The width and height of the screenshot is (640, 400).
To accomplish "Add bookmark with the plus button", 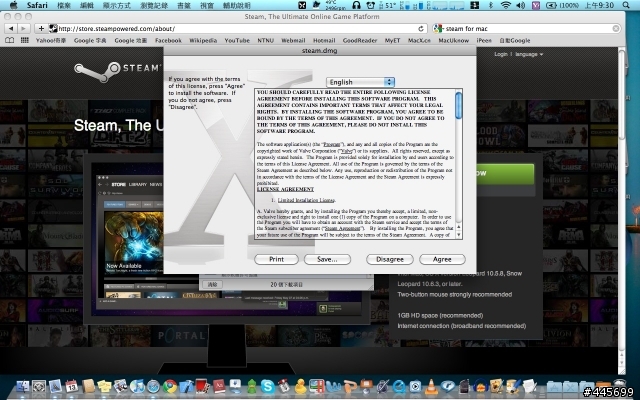I will coord(41,29).
